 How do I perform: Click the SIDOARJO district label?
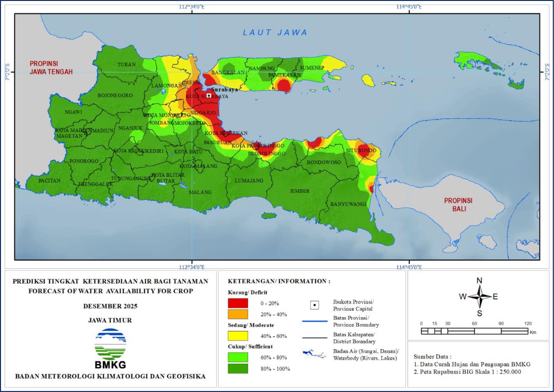(x=203, y=113)
